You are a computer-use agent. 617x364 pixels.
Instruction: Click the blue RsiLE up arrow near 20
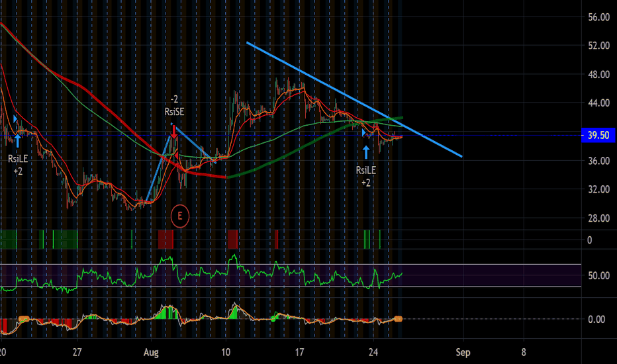pos(17,140)
